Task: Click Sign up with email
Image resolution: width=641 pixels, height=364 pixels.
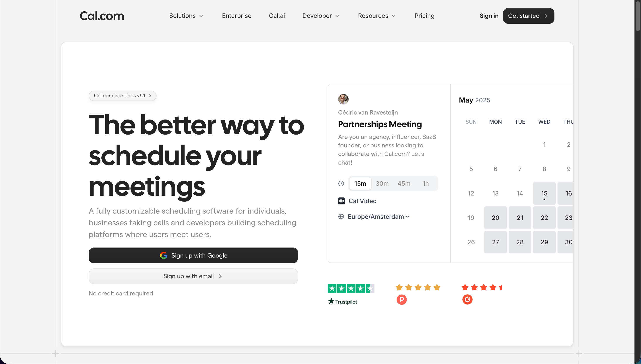Action: tap(193, 276)
